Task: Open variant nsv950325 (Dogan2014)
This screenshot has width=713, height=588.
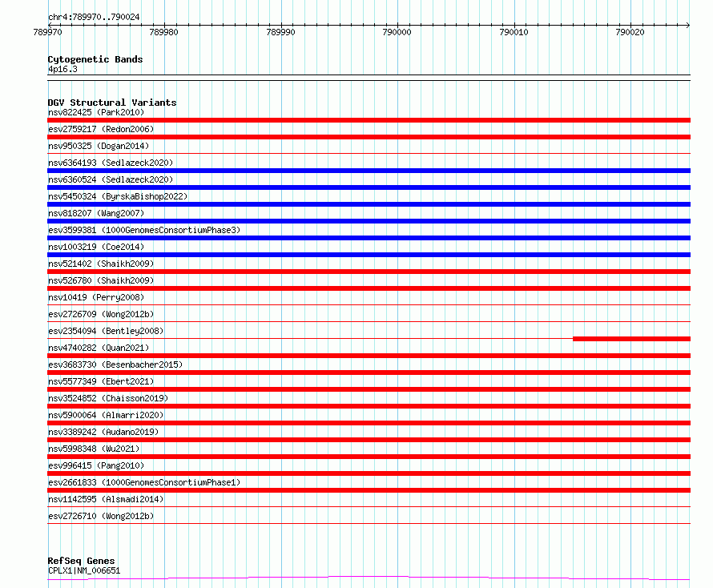Action: click(99, 146)
